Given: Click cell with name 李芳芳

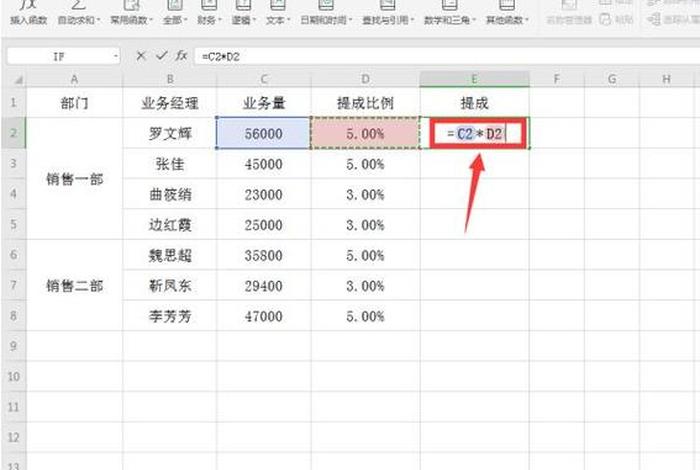Looking at the screenshot, I should [x=170, y=316].
